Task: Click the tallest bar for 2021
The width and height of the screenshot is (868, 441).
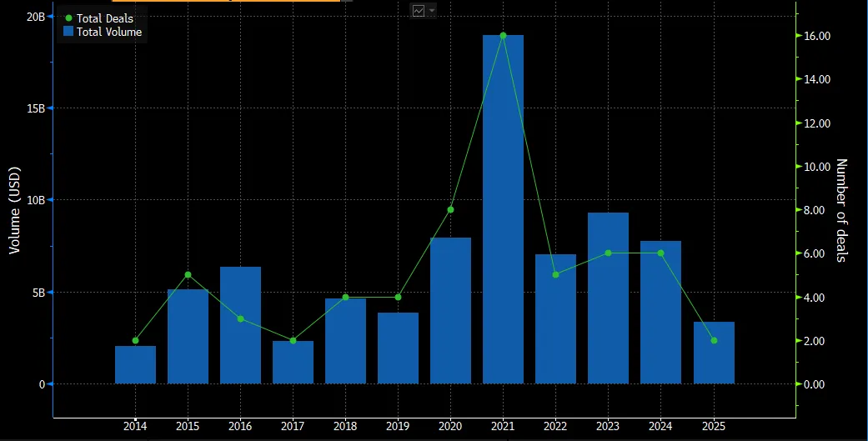Action: [503, 209]
